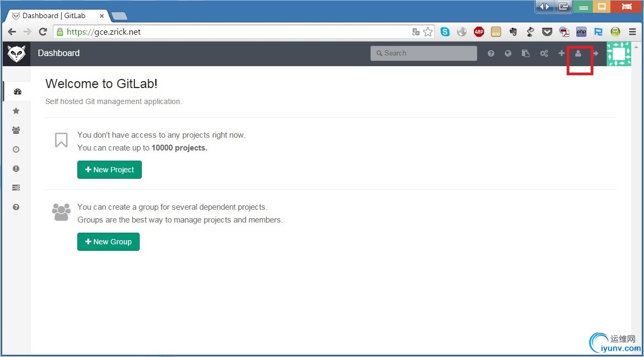
Task: Click the GitLab fox logo
Action: 16,53
